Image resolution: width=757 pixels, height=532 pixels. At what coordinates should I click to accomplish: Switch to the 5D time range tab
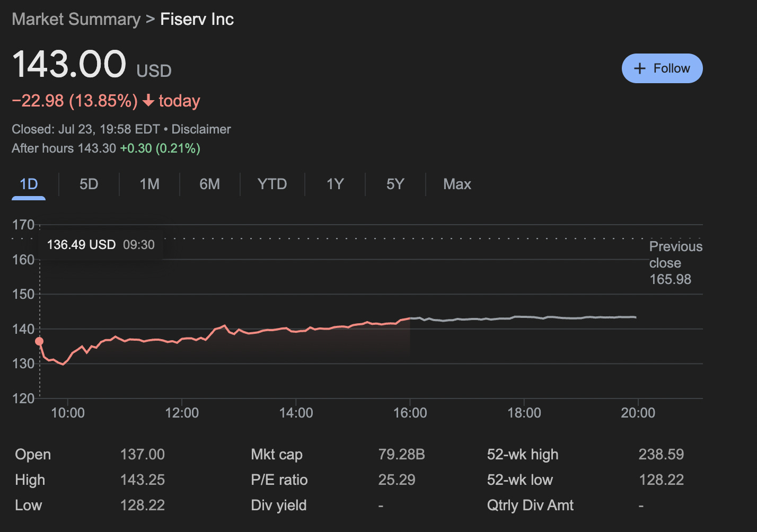[89, 184]
